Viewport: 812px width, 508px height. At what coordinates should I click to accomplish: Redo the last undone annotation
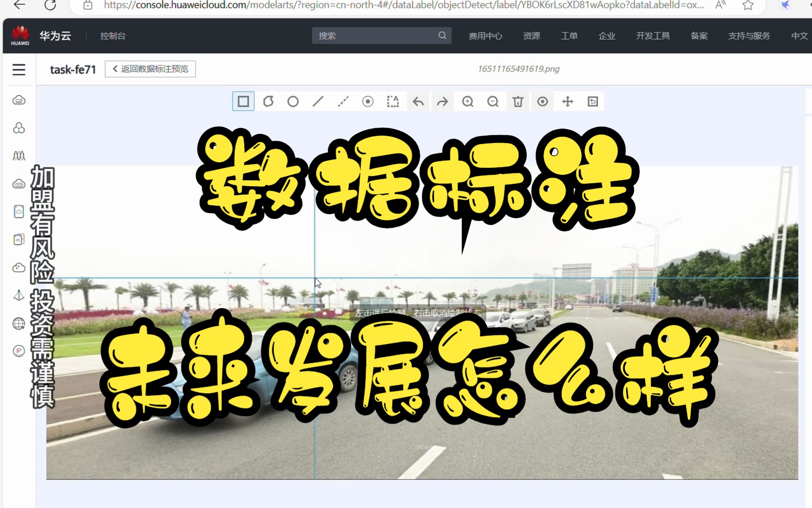(x=442, y=102)
